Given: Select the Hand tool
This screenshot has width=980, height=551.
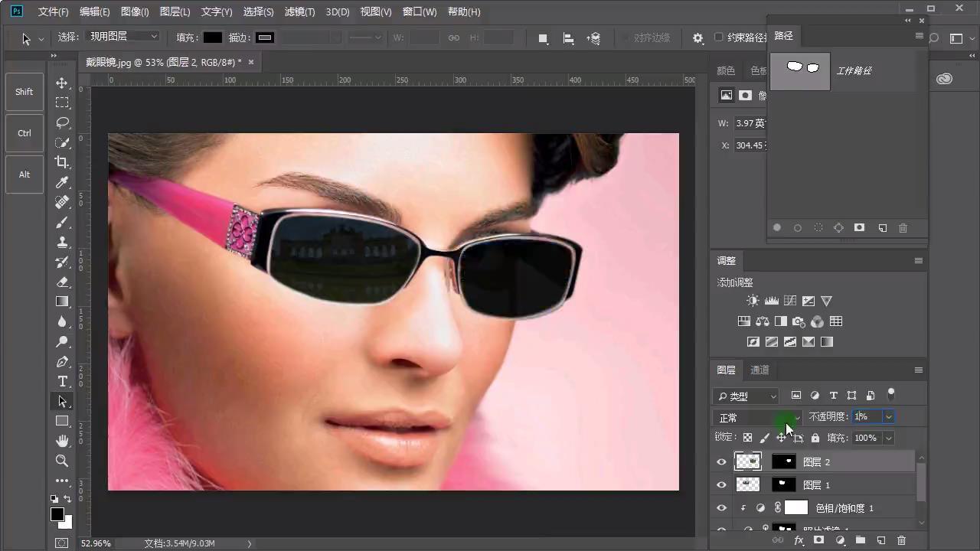Looking at the screenshot, I should [x=62, y=441].
